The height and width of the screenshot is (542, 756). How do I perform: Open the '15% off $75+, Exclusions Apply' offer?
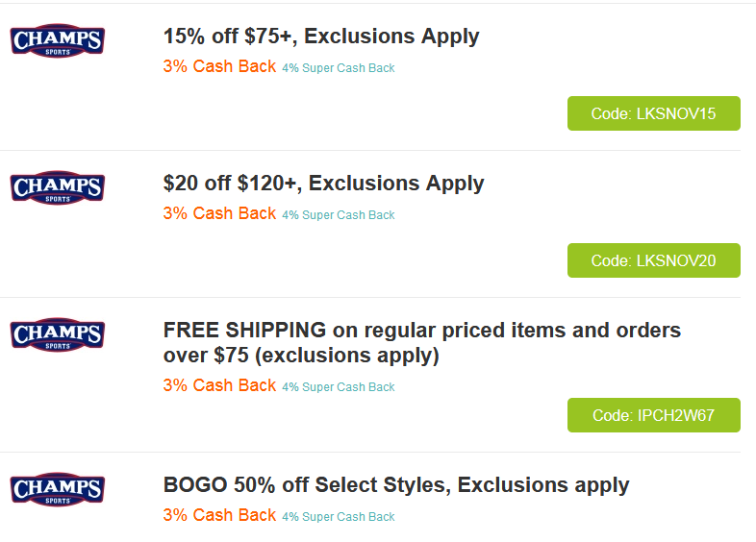321,37
